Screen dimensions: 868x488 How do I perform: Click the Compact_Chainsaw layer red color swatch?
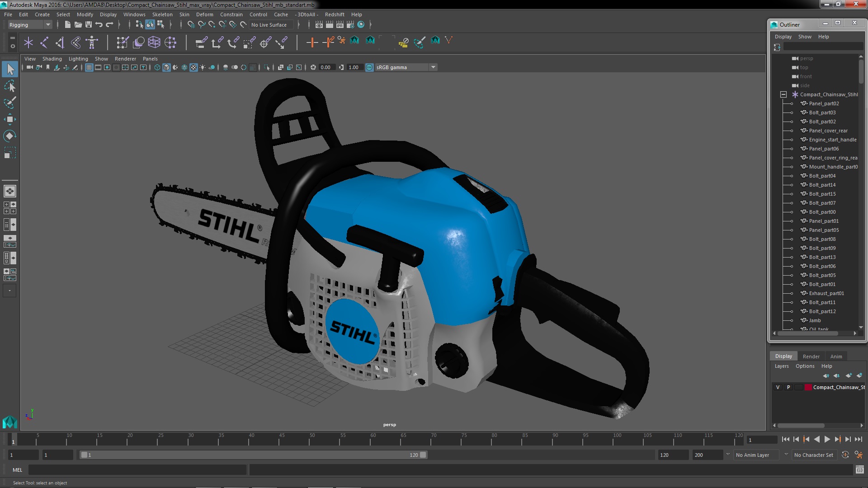click(x=808, y=387)
